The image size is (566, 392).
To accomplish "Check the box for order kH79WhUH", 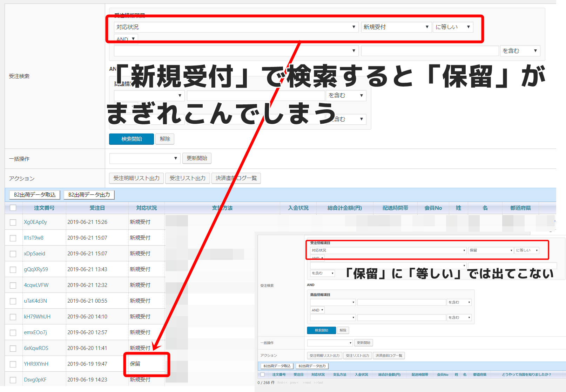I will point(13,317).
